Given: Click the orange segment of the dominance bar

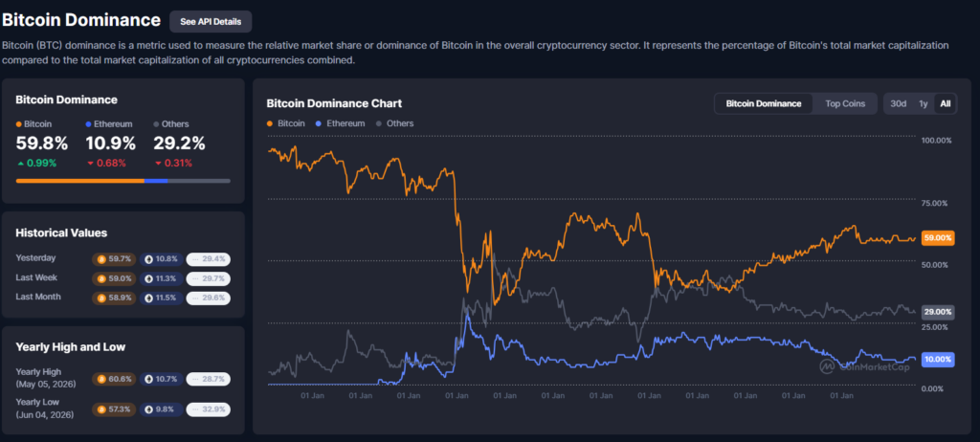Looking at the screenshot, I should (80, 181).
